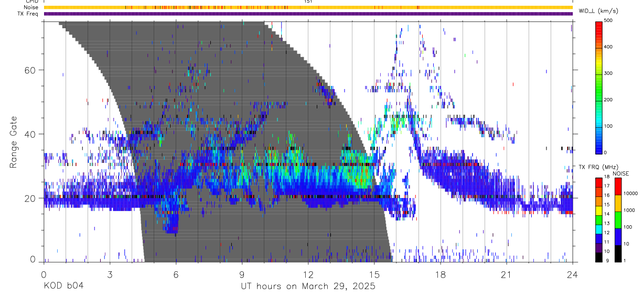Click the TX FRQ (MHz) color bar

click(x=599, y=219)
